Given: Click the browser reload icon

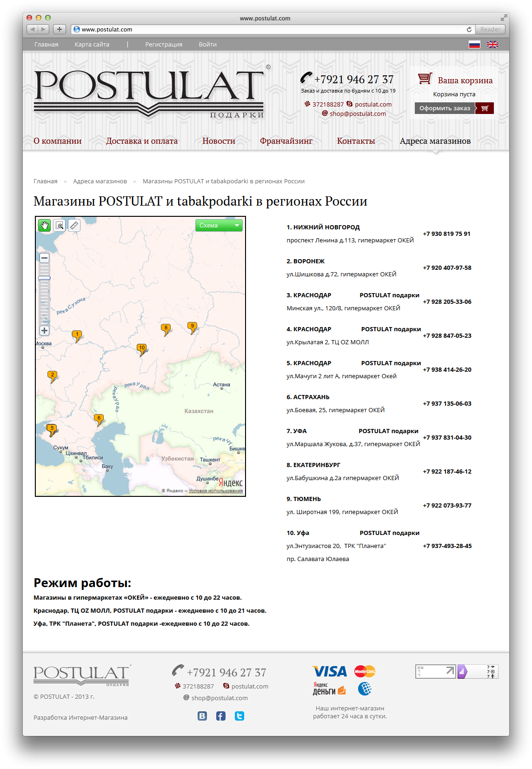Looking at the screenshot, I should (469, 29).
